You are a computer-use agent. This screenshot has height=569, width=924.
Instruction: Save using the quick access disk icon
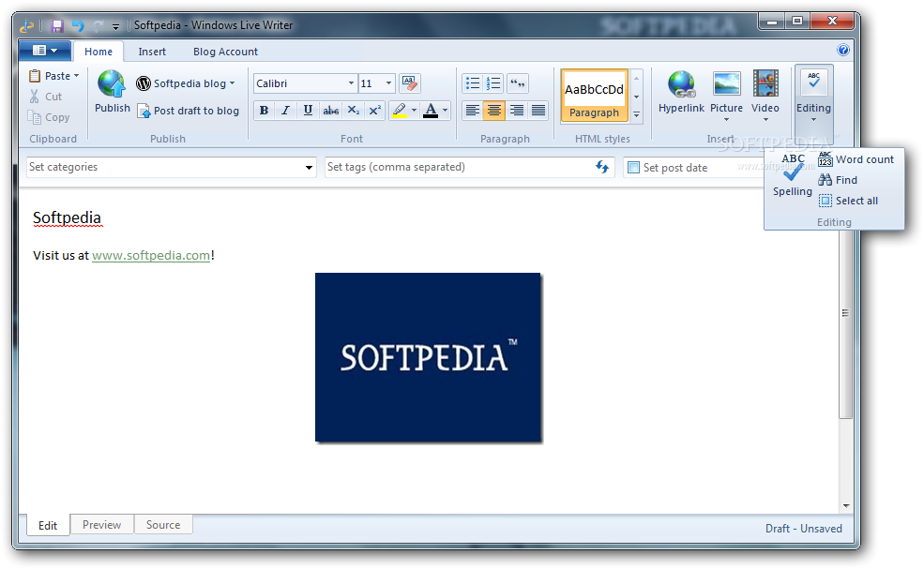(57, 26)
